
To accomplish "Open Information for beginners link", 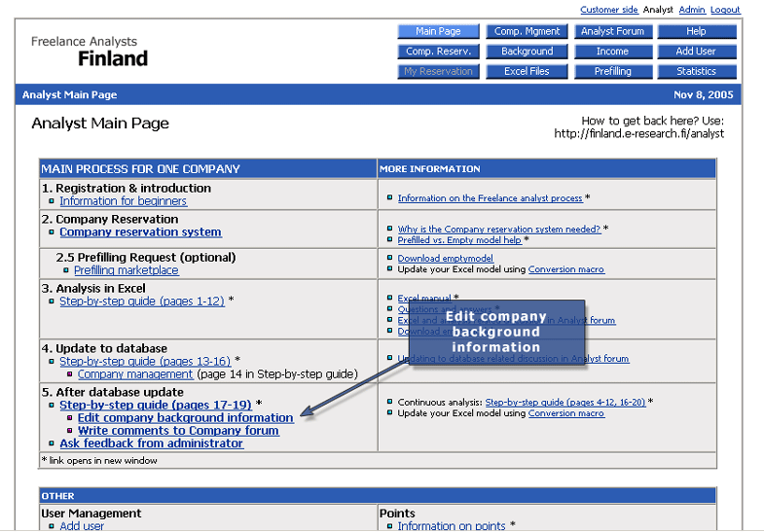I will (x=124, y=201).
